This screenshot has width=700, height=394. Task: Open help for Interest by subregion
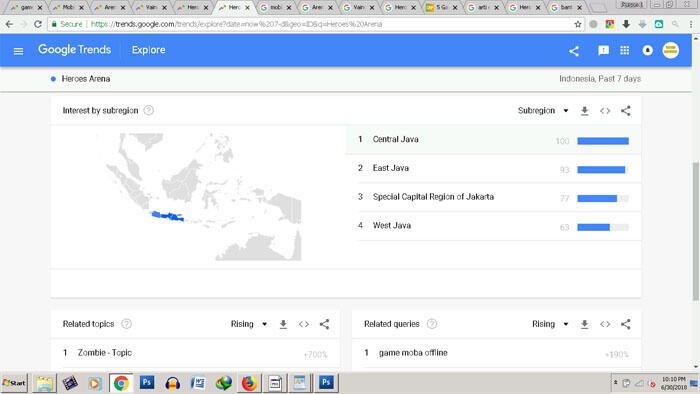point(149,110)
